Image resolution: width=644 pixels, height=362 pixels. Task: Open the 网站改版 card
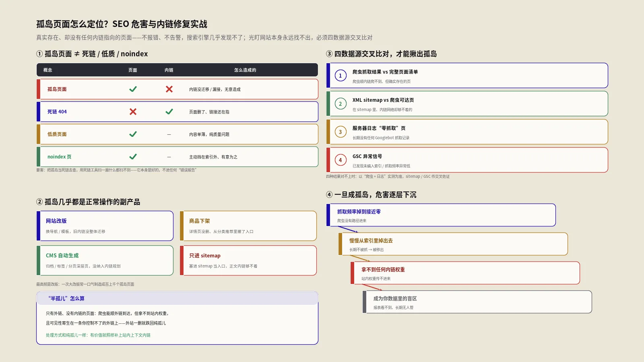105,226
